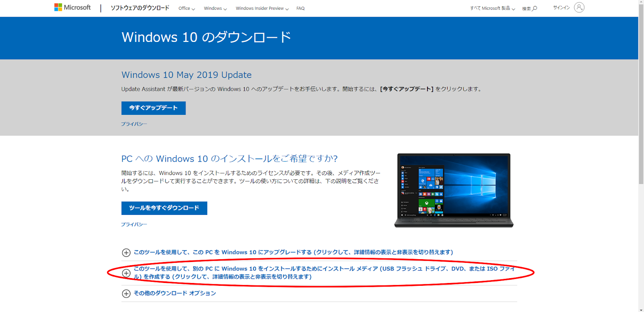
Task: Open プライバシー link under download tool button
Action: (134, 225)
